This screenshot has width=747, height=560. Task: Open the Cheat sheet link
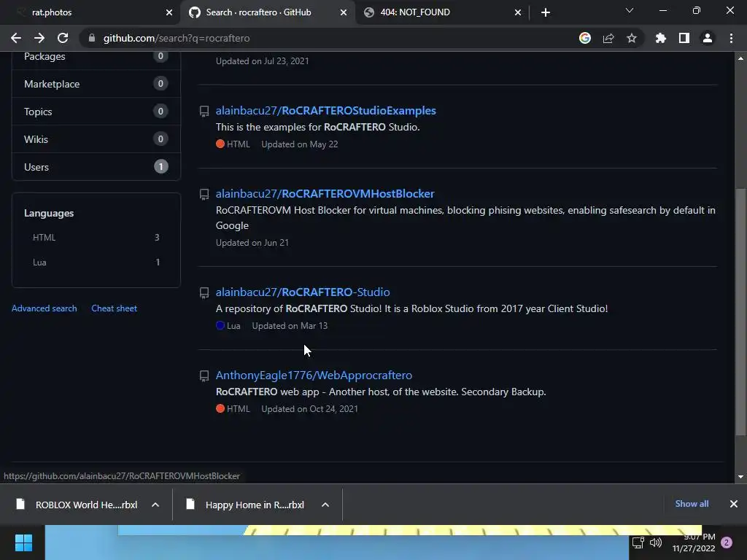115,308
